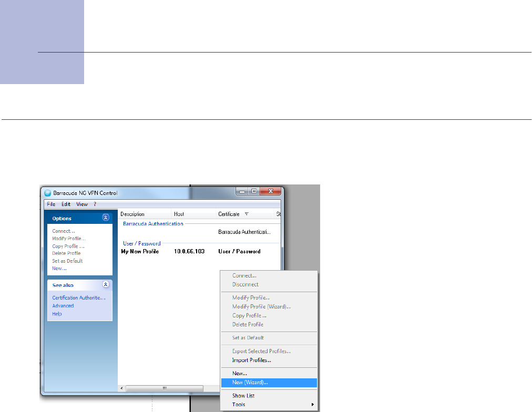
Task: Open Certification Authorities link
Action: point(79,298)
